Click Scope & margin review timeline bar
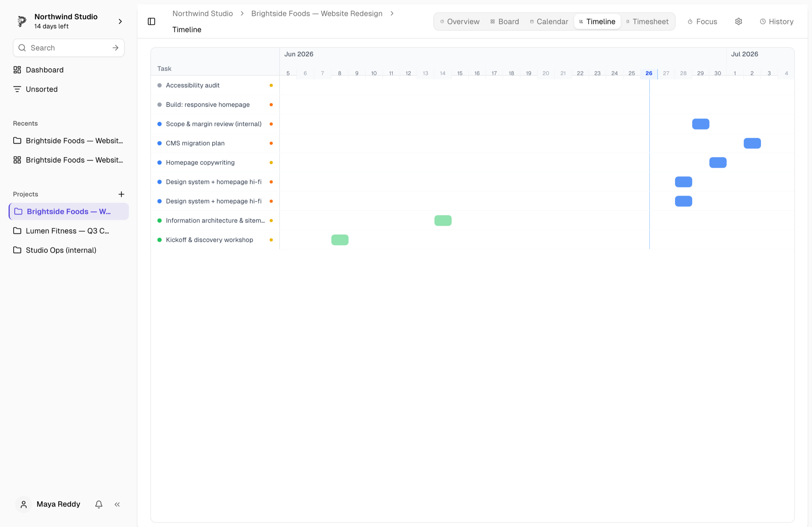Image resolution: width=812 pixels, height=527 pixels. pos(700,124)
